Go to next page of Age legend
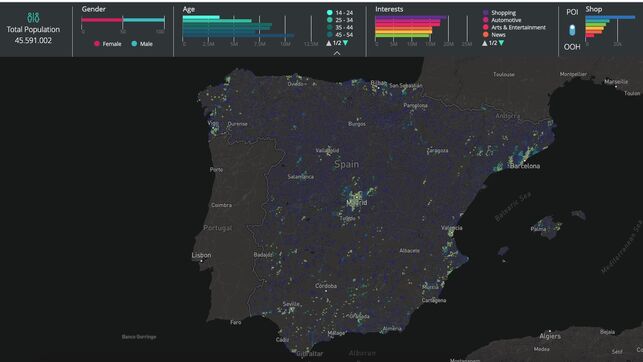The height and width of the screenshot is (362, 643). (346, 43)
